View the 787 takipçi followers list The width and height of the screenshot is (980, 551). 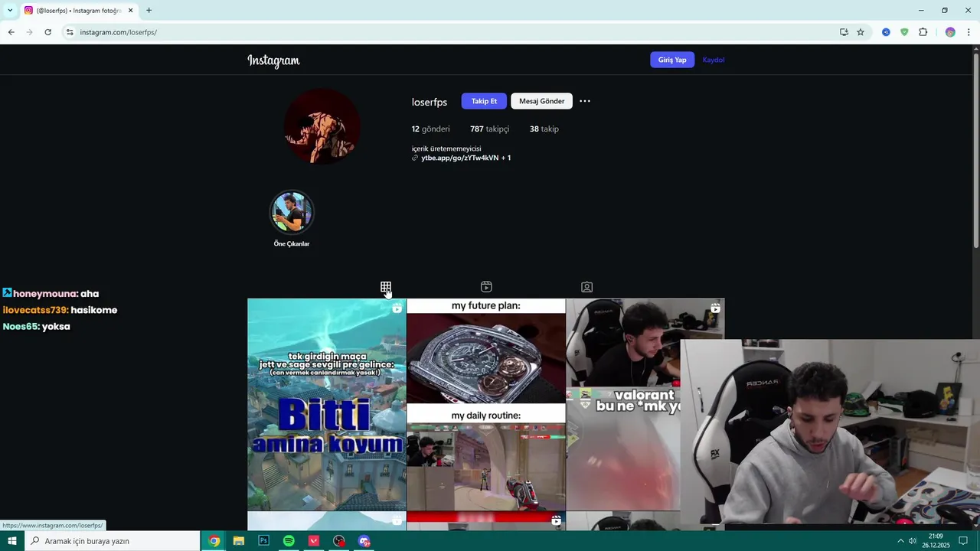[x=489, y=129]
